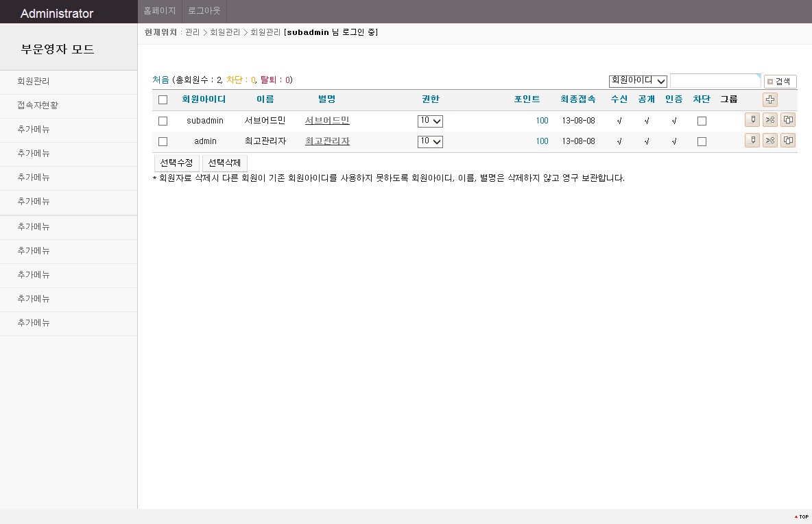Focus the member search text field
The height and width of the screenshot is (524, 812).
pos(715,81)
